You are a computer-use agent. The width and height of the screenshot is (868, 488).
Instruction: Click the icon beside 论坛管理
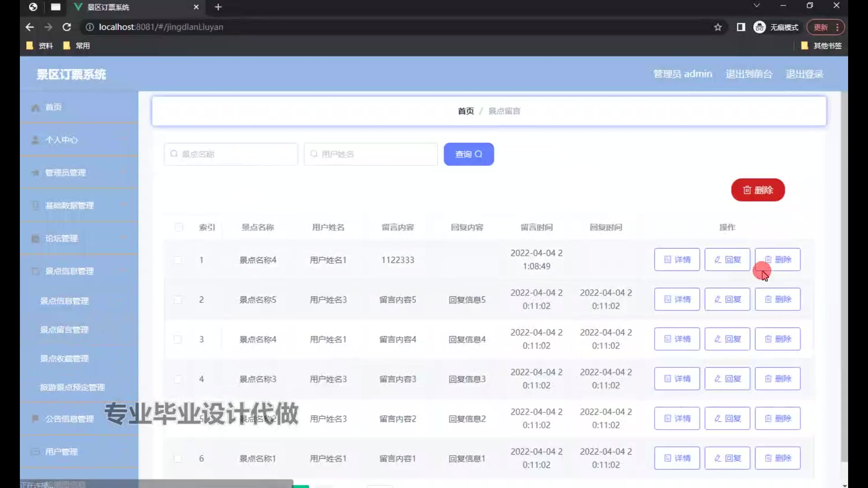tap(35, 239)
